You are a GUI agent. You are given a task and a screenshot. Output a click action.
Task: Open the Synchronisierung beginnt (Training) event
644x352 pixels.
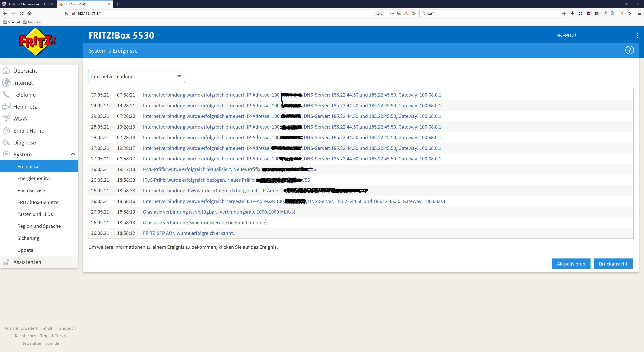(x=361, y=223)
